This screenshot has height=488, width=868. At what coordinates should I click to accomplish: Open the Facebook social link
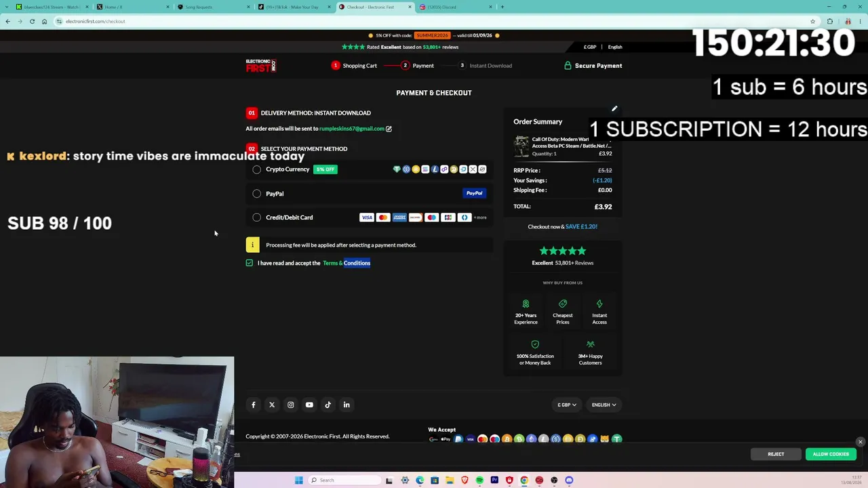point(254,405)
